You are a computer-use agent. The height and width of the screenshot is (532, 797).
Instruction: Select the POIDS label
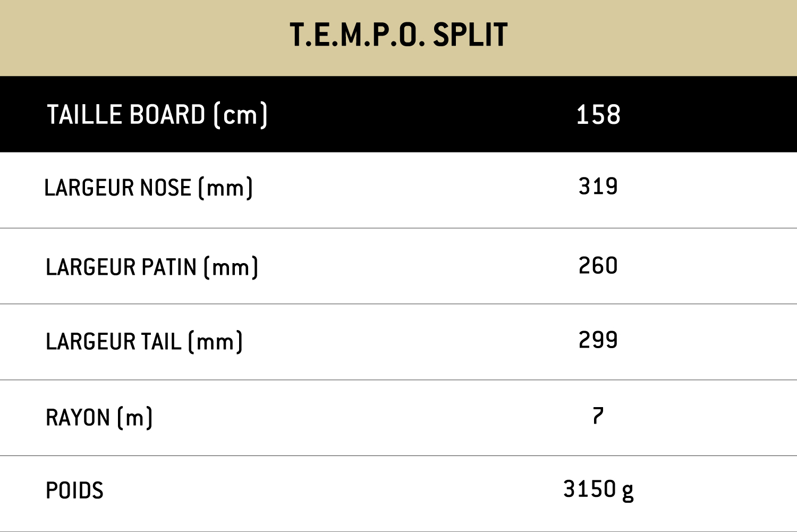[74, 491]
